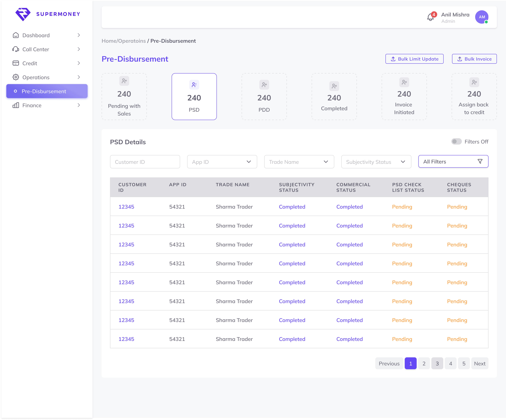This screenshot has width=506, height=420.
Task: Click the Credit card icon
Action: 16,63
